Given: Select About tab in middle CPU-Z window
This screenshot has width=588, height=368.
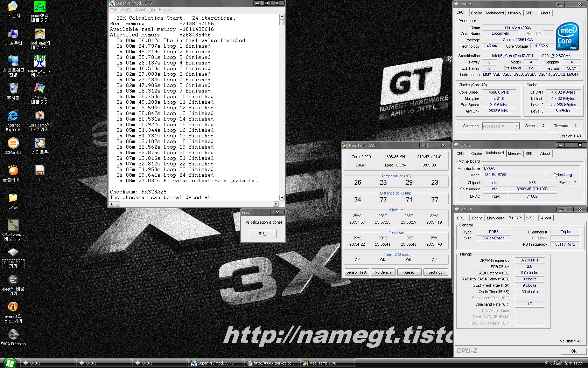Looking at the screenshot, I should pos(545,154).
